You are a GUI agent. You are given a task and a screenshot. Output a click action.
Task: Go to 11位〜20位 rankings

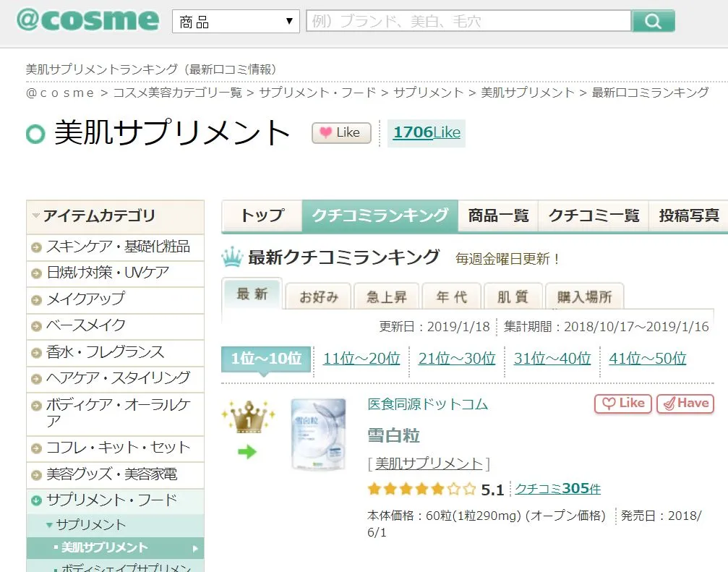point(361,359)
